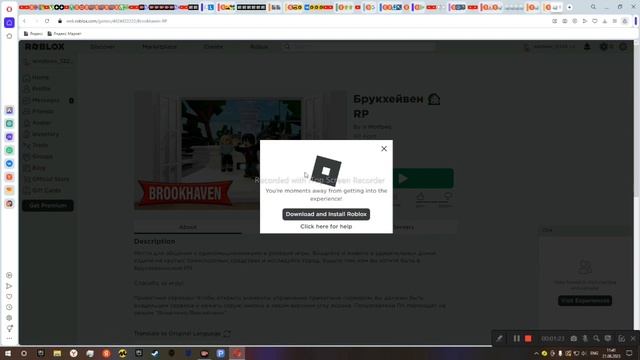
Task: Click the send (flow) icon in address bar
Action: pos(584,21)
